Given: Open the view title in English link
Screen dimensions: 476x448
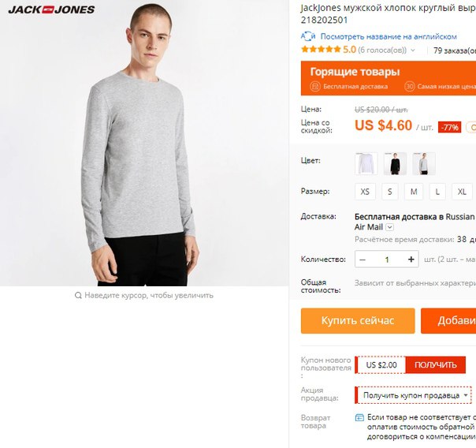Looking at the screenshot, I should tap(389, 37).
